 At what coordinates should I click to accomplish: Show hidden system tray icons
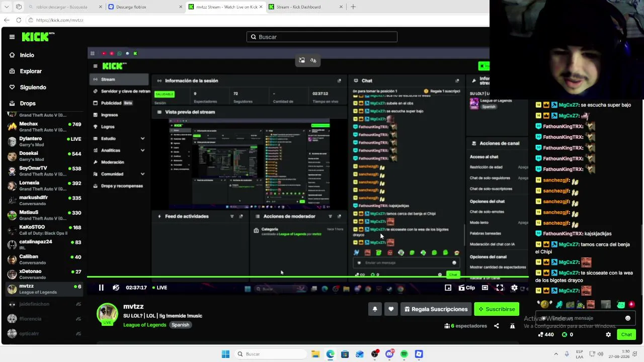click(x=556, y=354)
